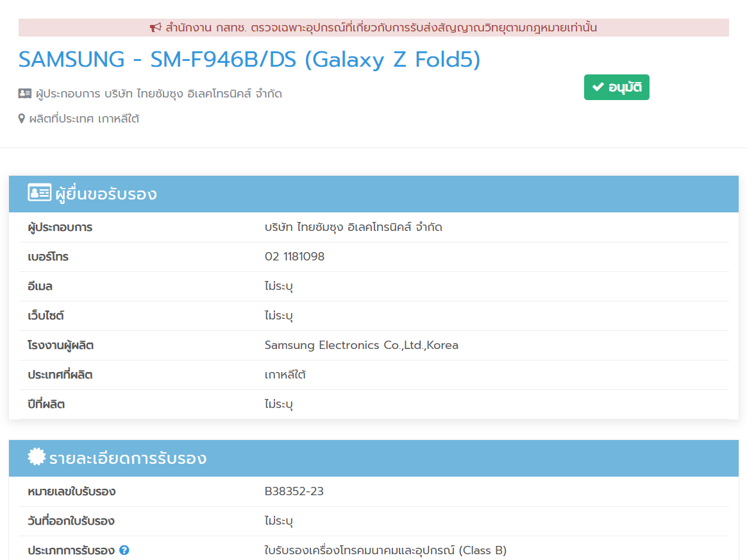Click the certificate badge icon in รายละเอียดการรับรอง header
Screen dimensions: 747x560
[37, 457]
